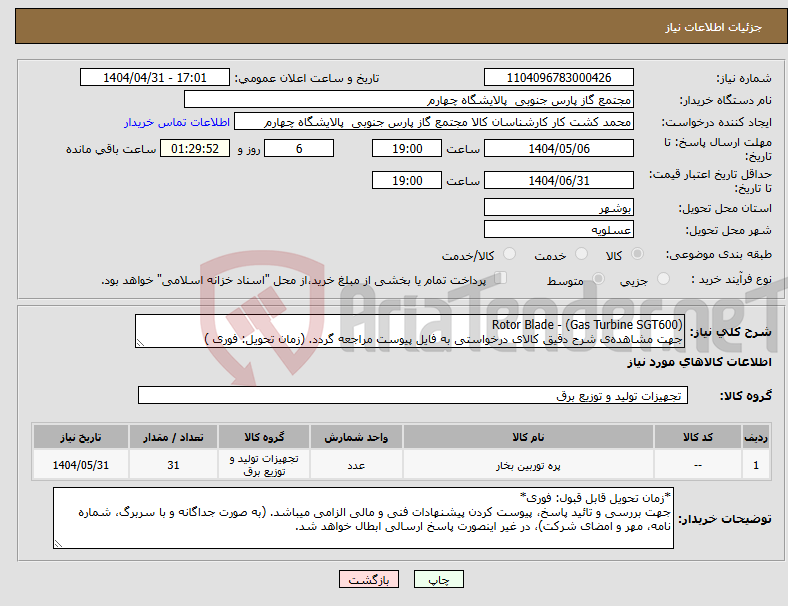Screen dimensions: 788x606
Task: Click the response deadline hour 19:00 field
Action: click(407, 148)
